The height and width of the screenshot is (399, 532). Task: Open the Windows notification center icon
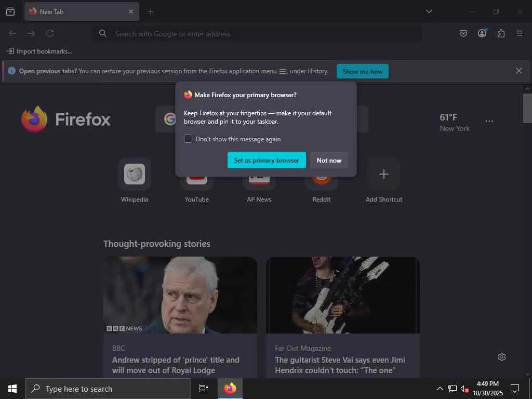[515, 389]
